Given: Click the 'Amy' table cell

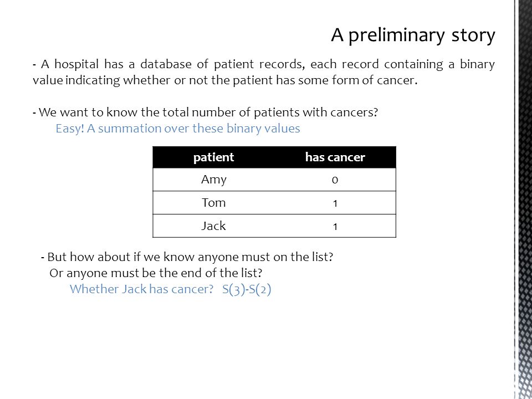Looking at the screenshot, I should (213, 180).
